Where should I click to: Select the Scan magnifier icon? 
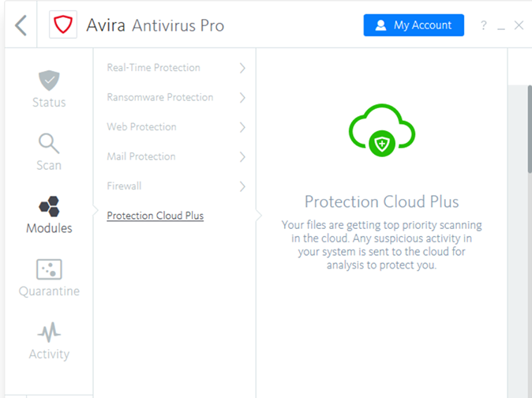point(49,143)
